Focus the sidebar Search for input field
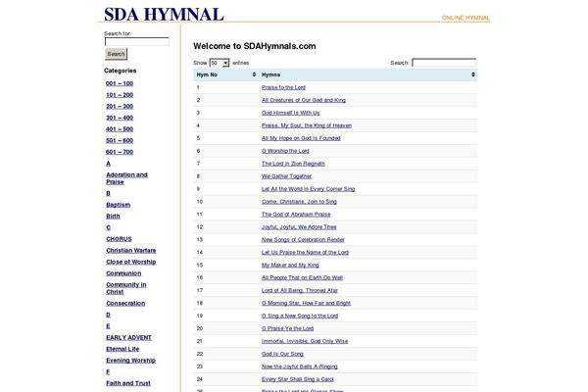Image resolution: width=588 pixels, height=392 pixels. click(137, 41)
